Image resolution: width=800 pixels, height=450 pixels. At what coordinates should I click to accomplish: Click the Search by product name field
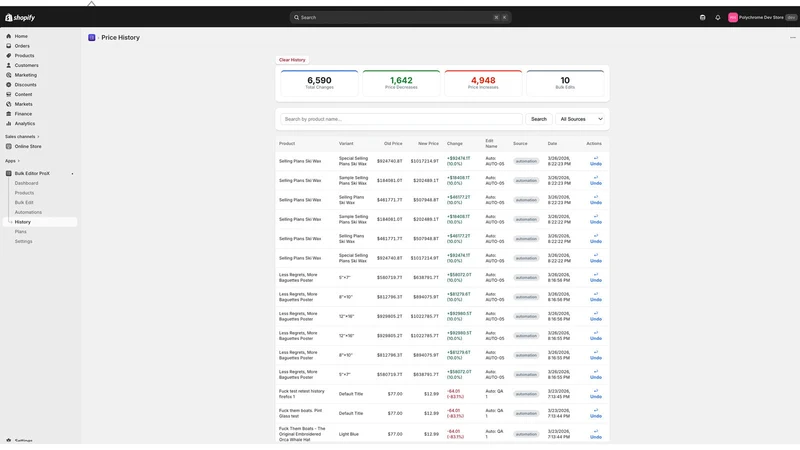(x=402, y=119)
